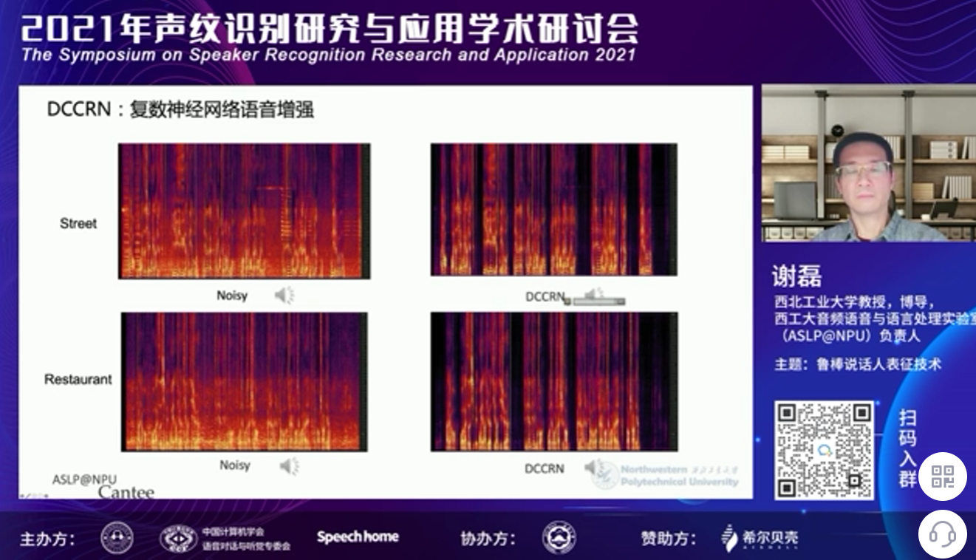Click the round emblem after 主办方
This screenshot has width=976, height=560.
pos(117,538)
